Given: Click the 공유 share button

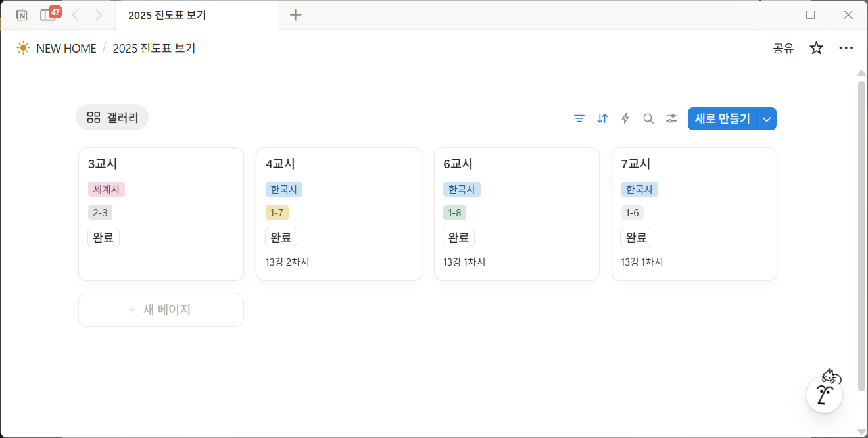Looking at the screenshot, I should [x=783, y=48].
